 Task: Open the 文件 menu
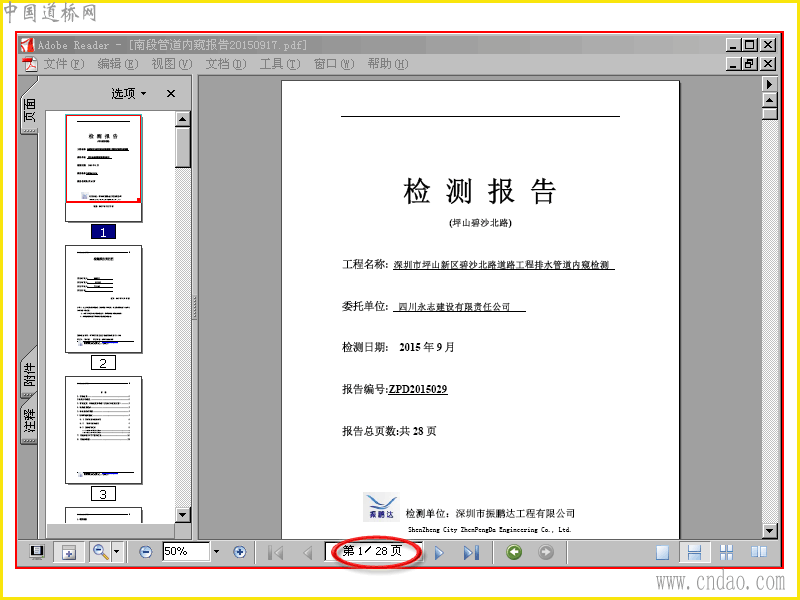(63, 64)
